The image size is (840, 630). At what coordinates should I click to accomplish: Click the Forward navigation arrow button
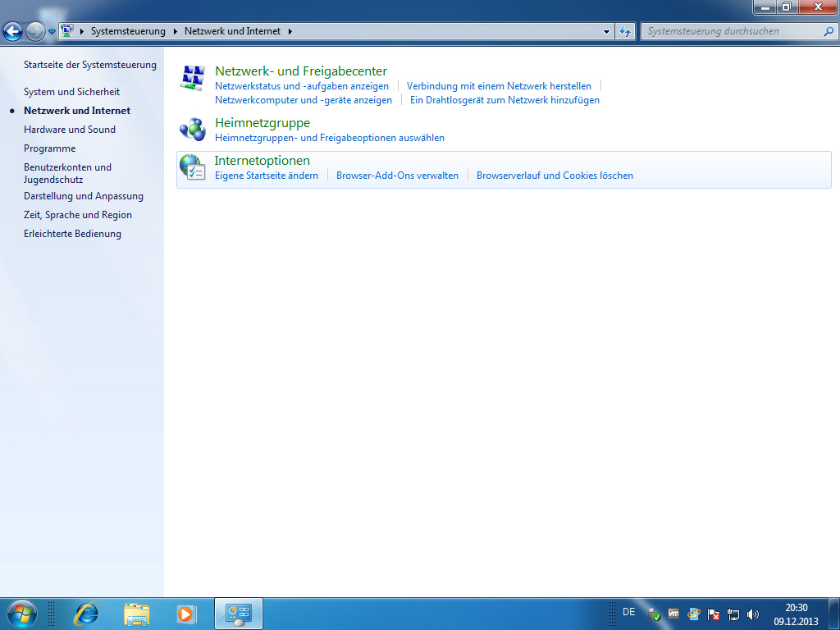35,32
